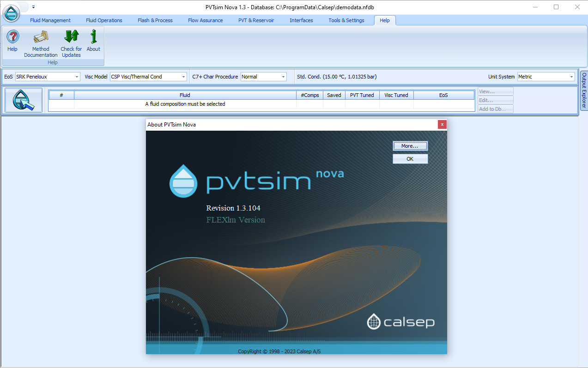This screenshot has width=588, height=368.
Task: Maximize the PVTsim Nova window
Action: 556,7
